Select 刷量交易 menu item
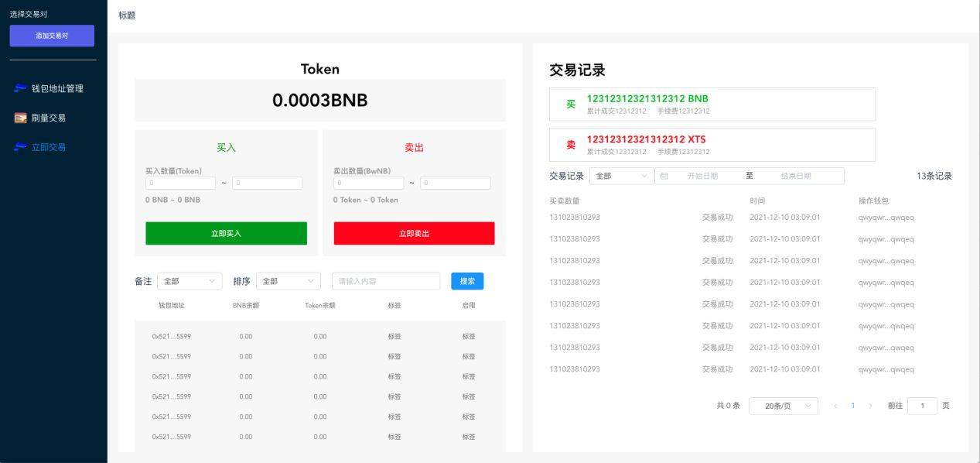The height and width of the screenshot is (463, 980). click(x=49, y=118)
